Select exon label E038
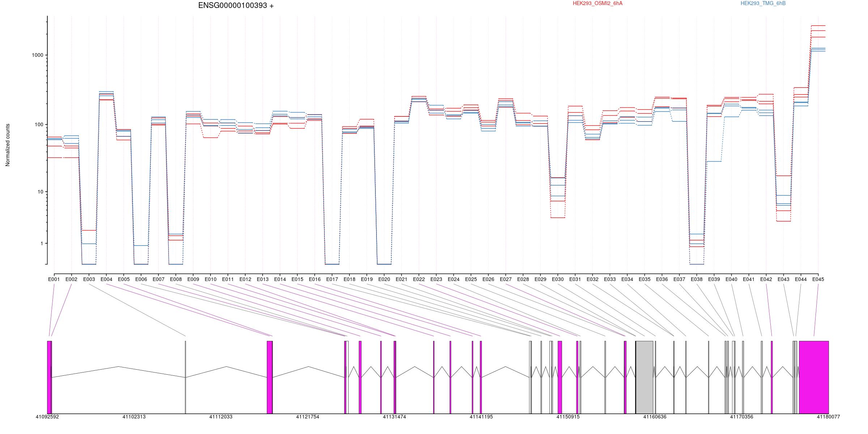This screenshot has height=434, width=868. [x=697, y=279]
